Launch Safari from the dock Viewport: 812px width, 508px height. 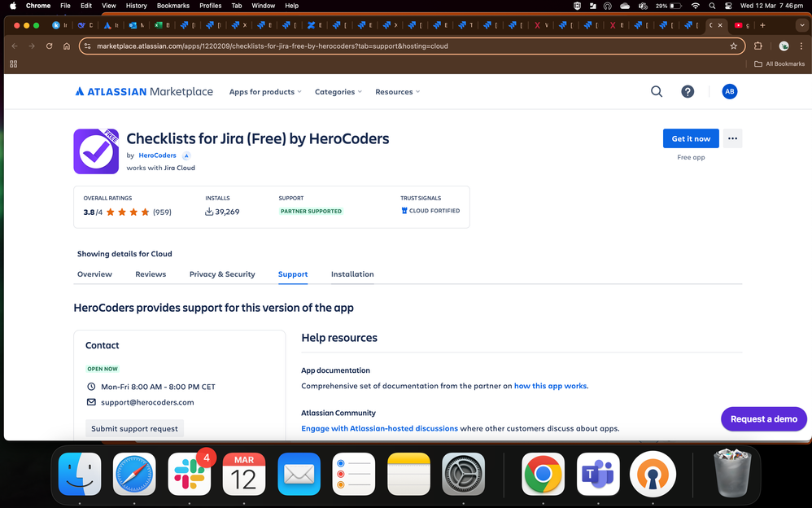point(134,474)
